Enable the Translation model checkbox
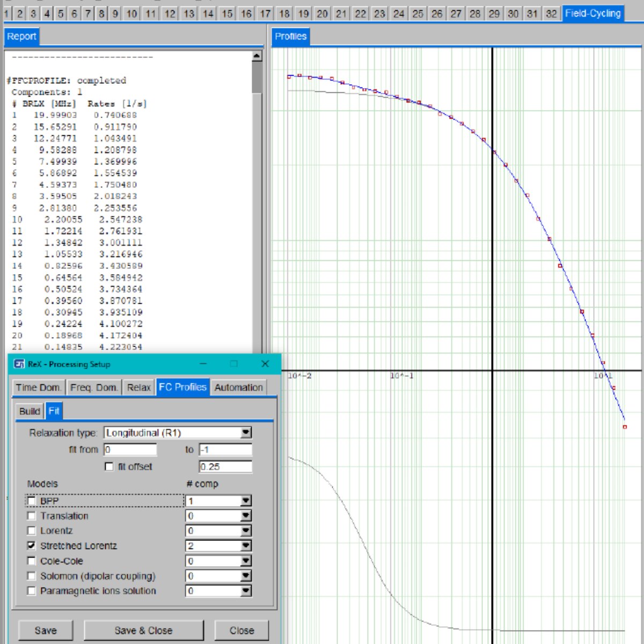The height and width of the screenshot is (644, 644). point(32,516)
